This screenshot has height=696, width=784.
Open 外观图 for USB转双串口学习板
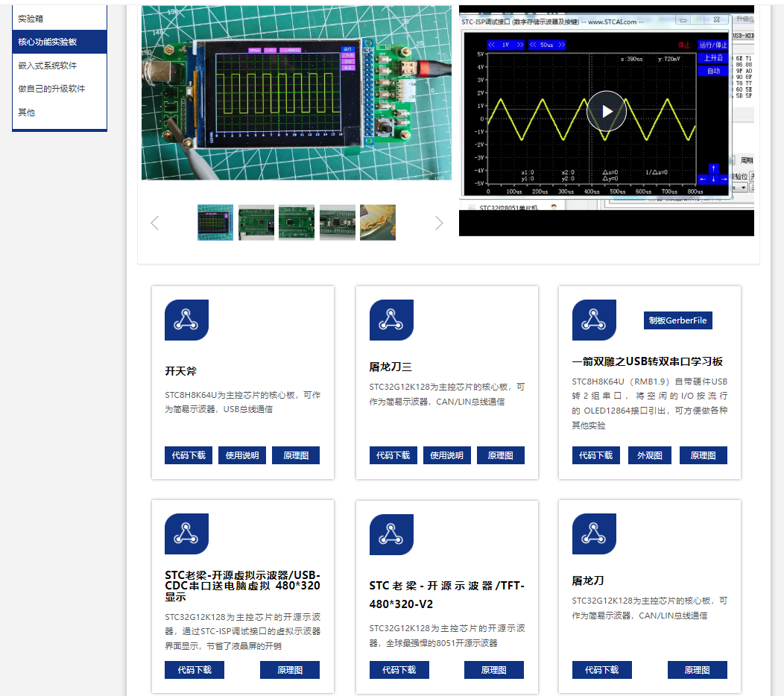(650, 455)
